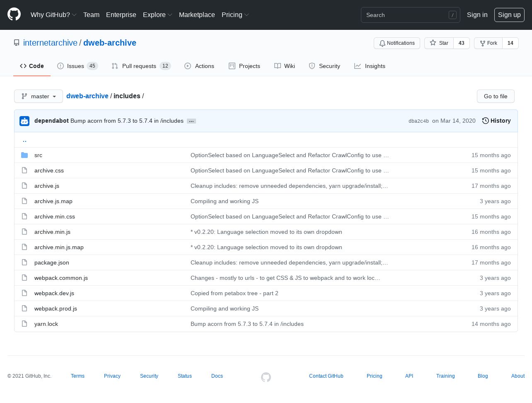Image resolution: width=532 pixels, height=403 pixels.
Task: Click the Notifications button
Action: coord(397,43)
